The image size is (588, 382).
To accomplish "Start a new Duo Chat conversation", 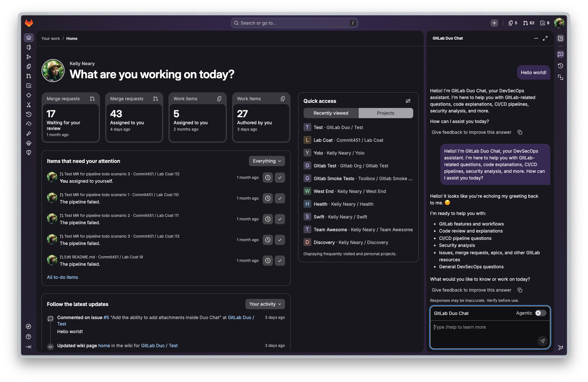I will 560,38.
